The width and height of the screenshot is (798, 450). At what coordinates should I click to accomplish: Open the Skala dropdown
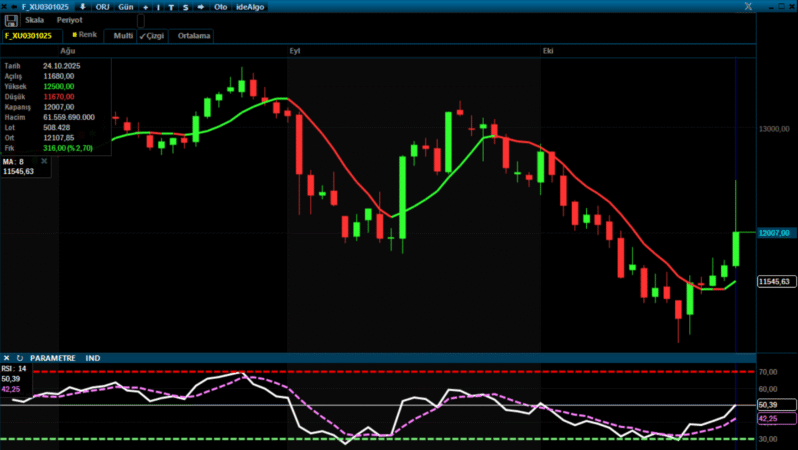34,20
